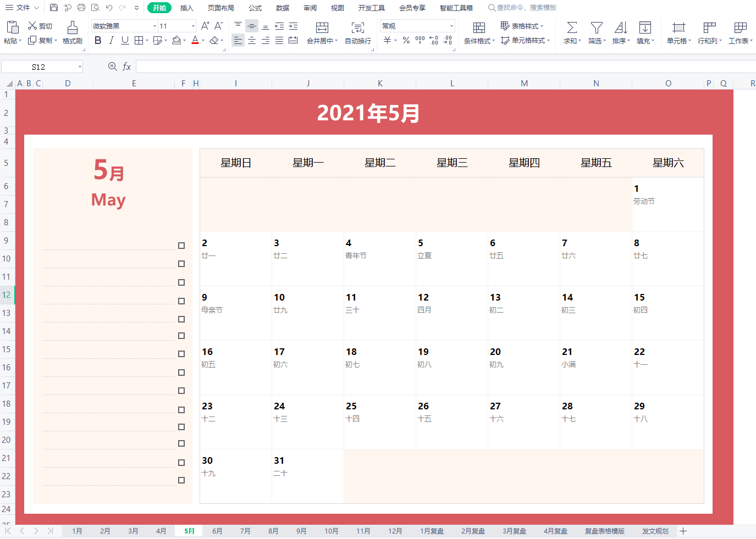Screen dimensions: 756x539
Task: Click the thousands separator (000) icon
Action: (420, 40)
